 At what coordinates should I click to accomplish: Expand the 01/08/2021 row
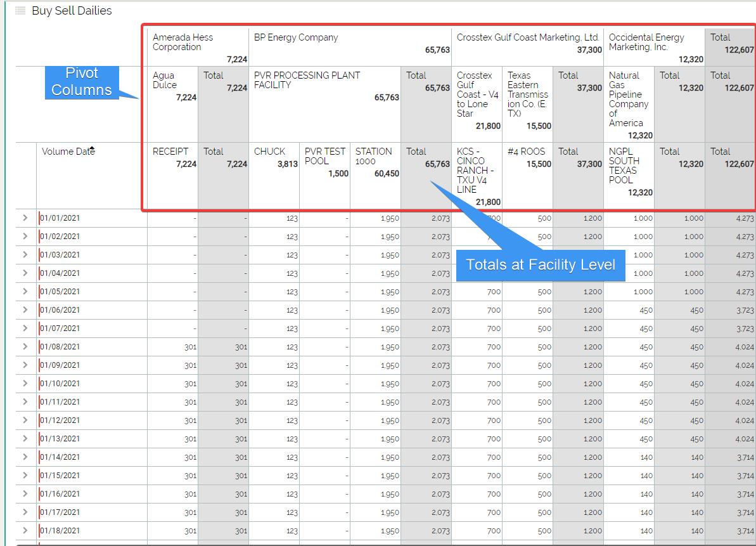pos(25,347)
